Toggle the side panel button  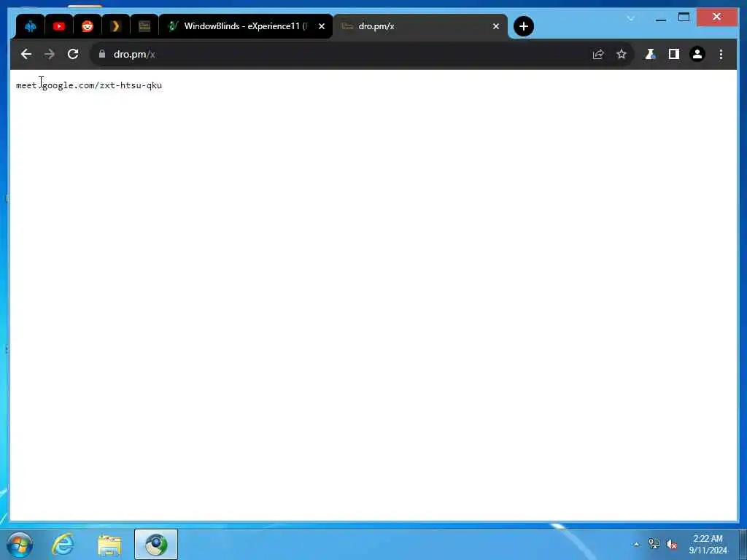pyautogui.click(x=673, y=54)
